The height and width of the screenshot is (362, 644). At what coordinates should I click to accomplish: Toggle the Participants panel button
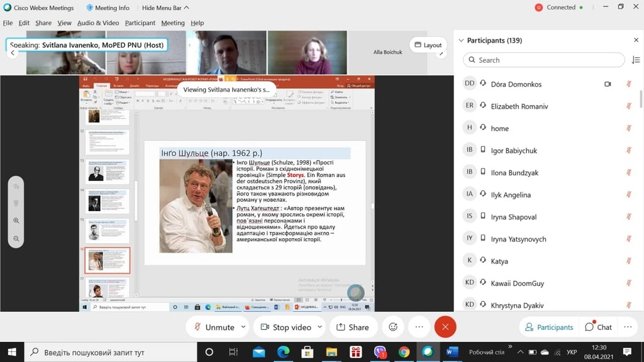pos(549,327)
